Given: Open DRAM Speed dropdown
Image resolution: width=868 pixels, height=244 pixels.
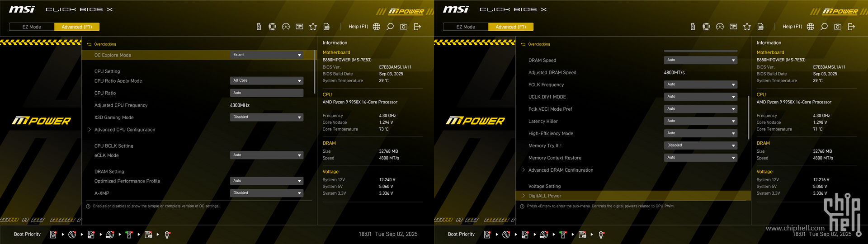Looking at the screenshot, I should pos(701,60).
